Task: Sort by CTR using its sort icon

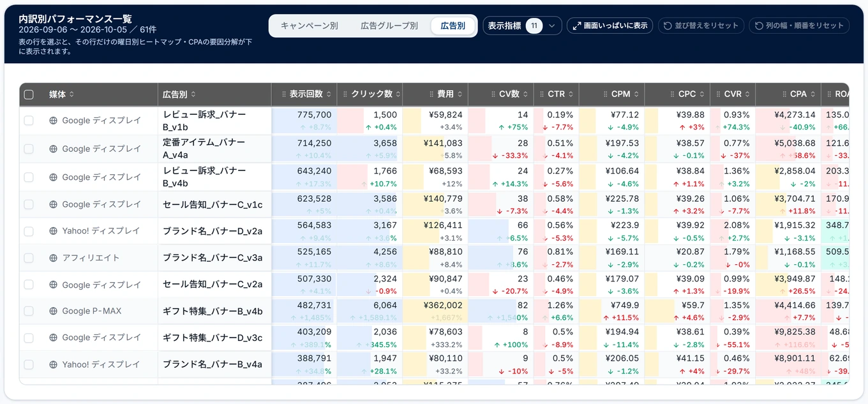Action: click(x=571, y=94)
